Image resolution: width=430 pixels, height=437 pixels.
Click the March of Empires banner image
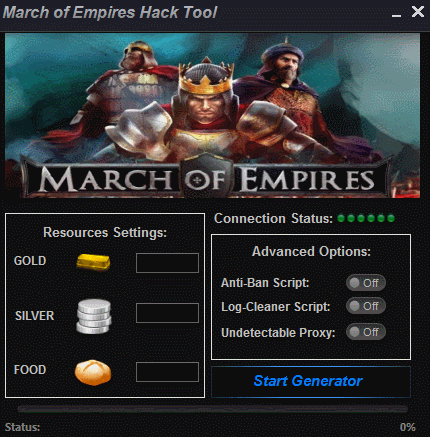point(212,115)
